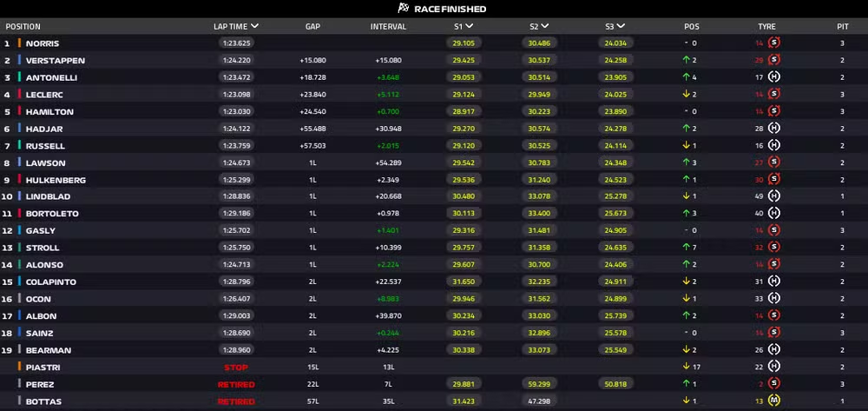Click Verstappen's +15.080 gap value
This screenshot has width=868, height=411.
(x=312, y=60)
